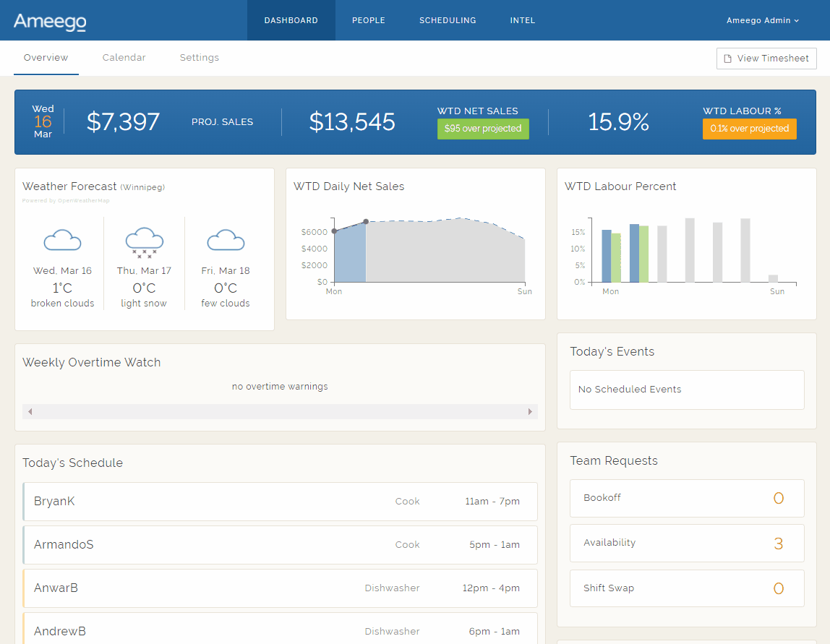Viewport: 830px width, 644px height.
Task: Click the Ameego logo
Action: 50,21
